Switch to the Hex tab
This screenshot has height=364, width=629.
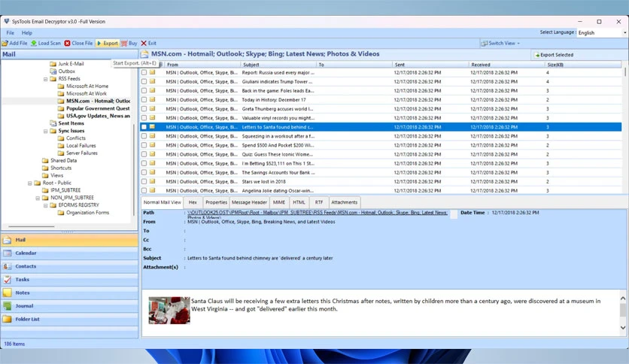point(193,202)
